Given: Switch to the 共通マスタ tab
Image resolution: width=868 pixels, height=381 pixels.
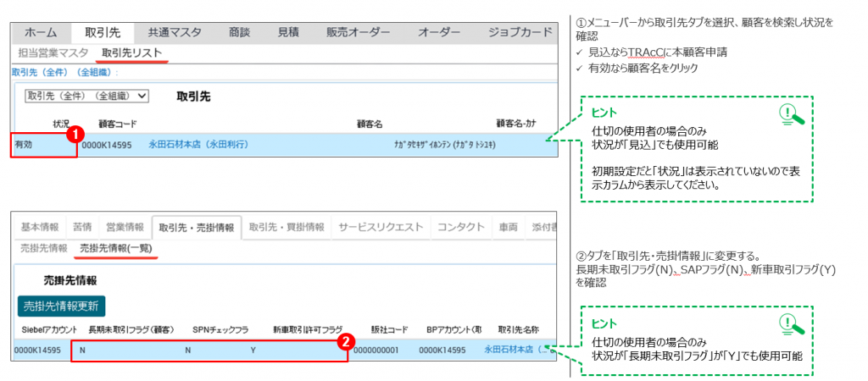Looking at the screenshot, I should (x=175, y=33).
